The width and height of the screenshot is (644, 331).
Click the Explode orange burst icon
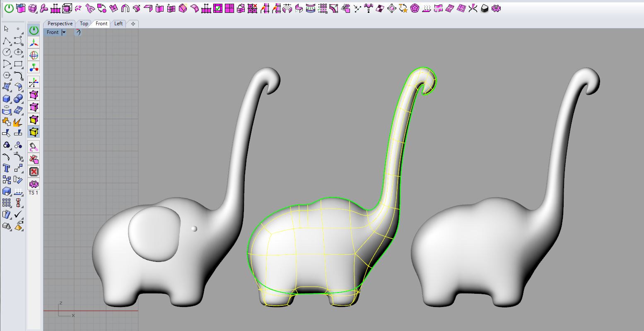point(18,122)
